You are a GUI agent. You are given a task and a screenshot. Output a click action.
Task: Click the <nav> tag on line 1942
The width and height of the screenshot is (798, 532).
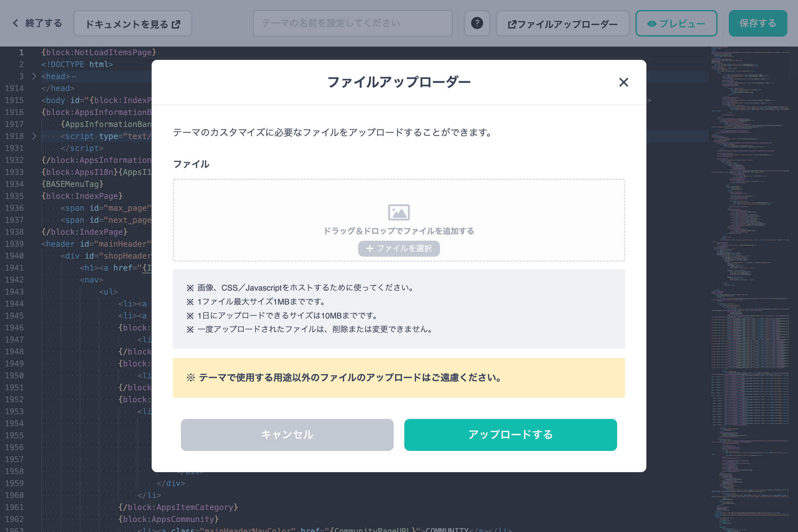(x=92, y=280)
